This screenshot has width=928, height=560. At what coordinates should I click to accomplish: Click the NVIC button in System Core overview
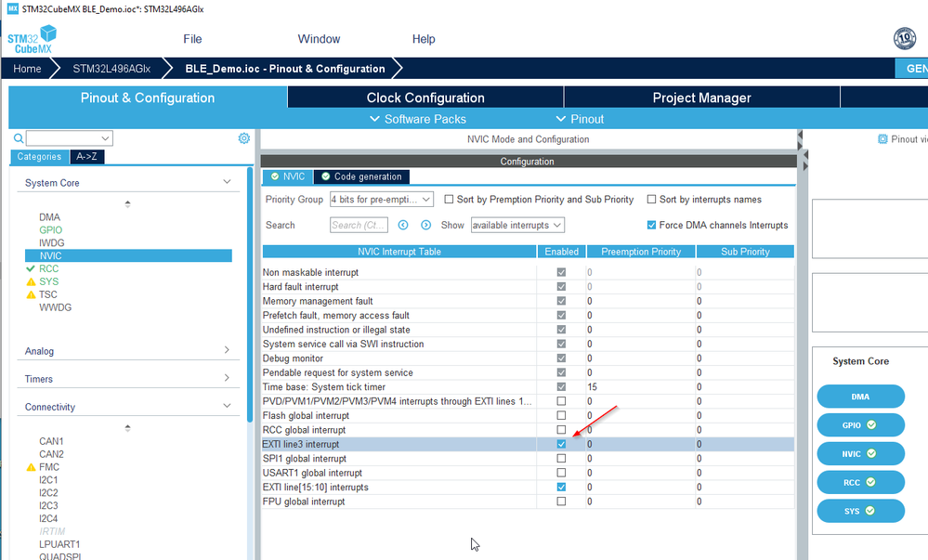pyautogui.click(x=860, y=453)
